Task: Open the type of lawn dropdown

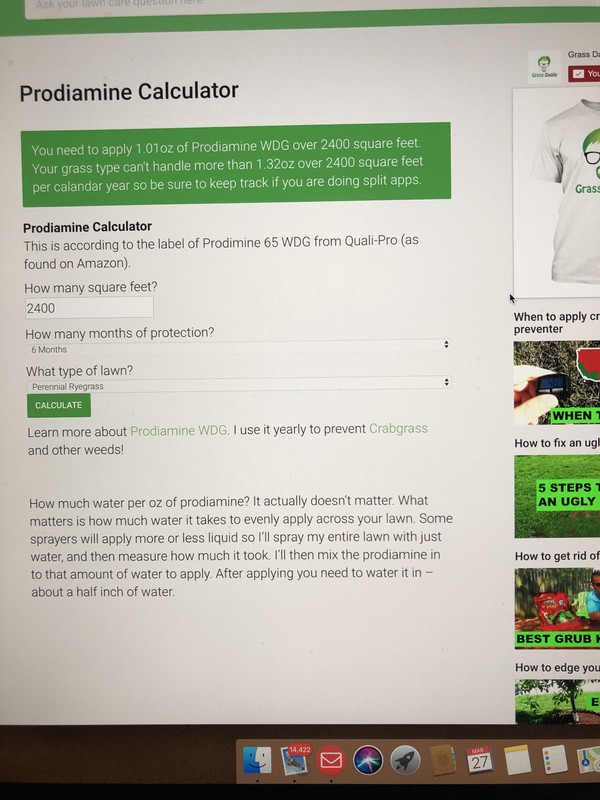Action: 239,384
